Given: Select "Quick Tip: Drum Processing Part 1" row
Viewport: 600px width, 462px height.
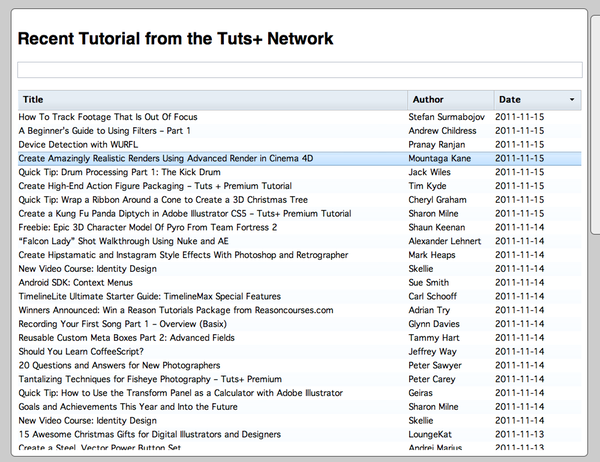Looking at the screenshot, I should [300, 172].
